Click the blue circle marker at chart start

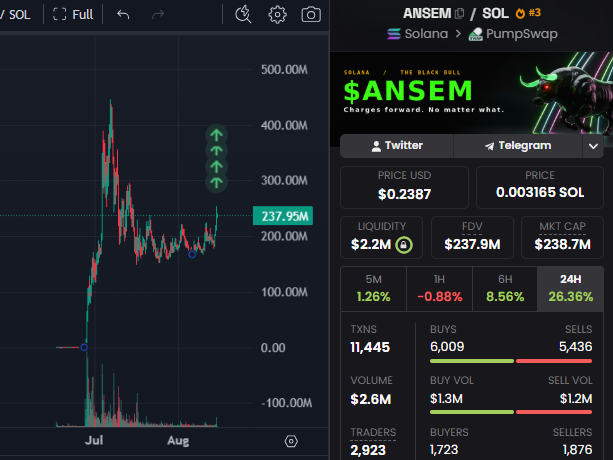point(84,347)
